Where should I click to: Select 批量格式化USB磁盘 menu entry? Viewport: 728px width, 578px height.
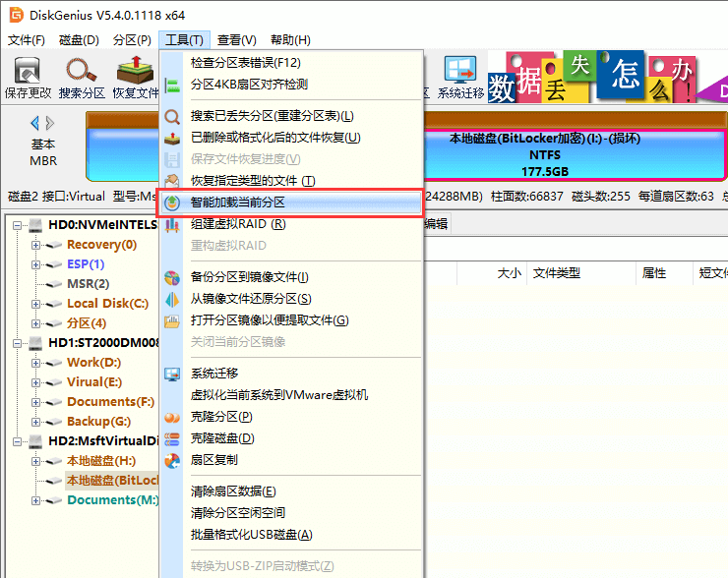[290, 535]
